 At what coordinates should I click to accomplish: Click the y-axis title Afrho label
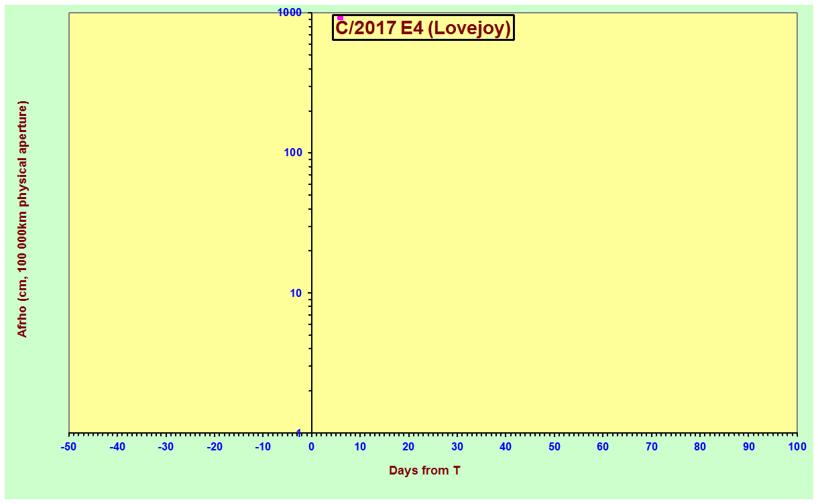22,219
